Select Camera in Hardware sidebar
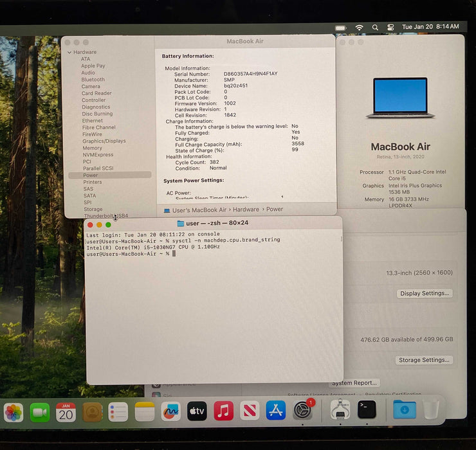Screen dimensions: 476x450 (91, 86)
